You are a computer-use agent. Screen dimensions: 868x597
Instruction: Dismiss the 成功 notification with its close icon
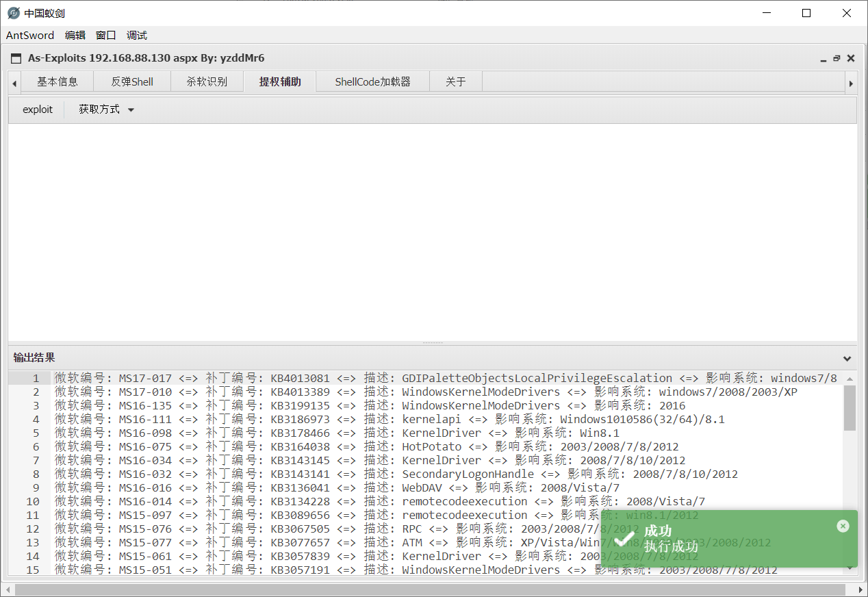[843, 526]
